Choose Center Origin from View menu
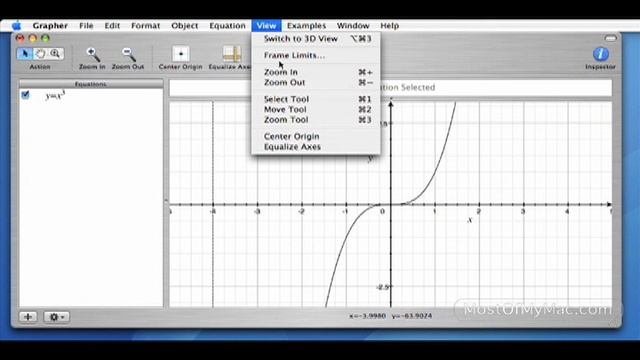The height and width of the screenshot is (360, 640). click(x=316, y=136)
